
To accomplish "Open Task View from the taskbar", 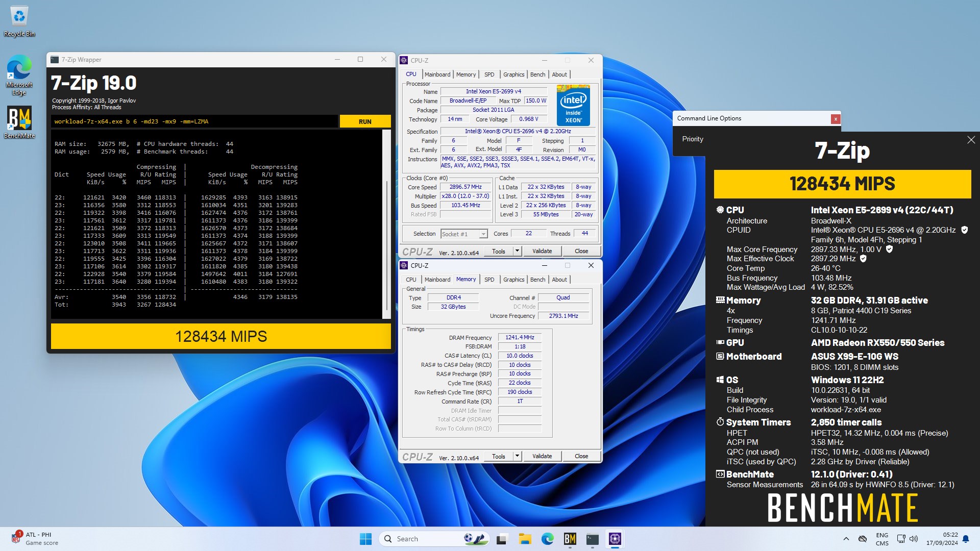I will coord(502,539).
